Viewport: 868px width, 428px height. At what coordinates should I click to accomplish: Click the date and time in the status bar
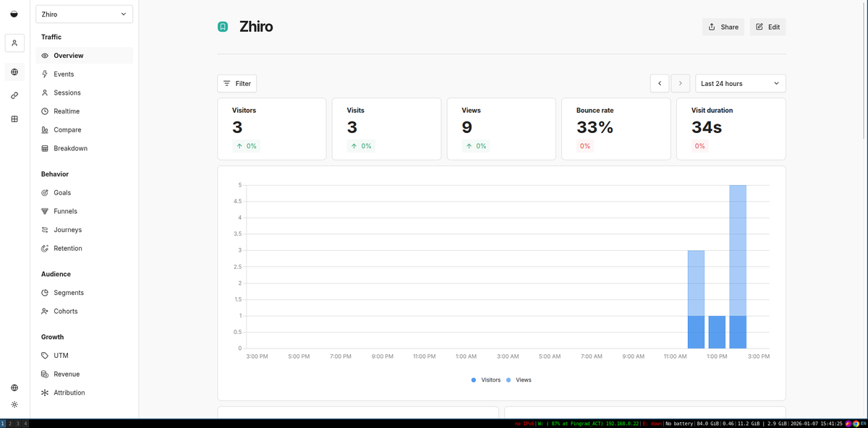pos(816,424)
